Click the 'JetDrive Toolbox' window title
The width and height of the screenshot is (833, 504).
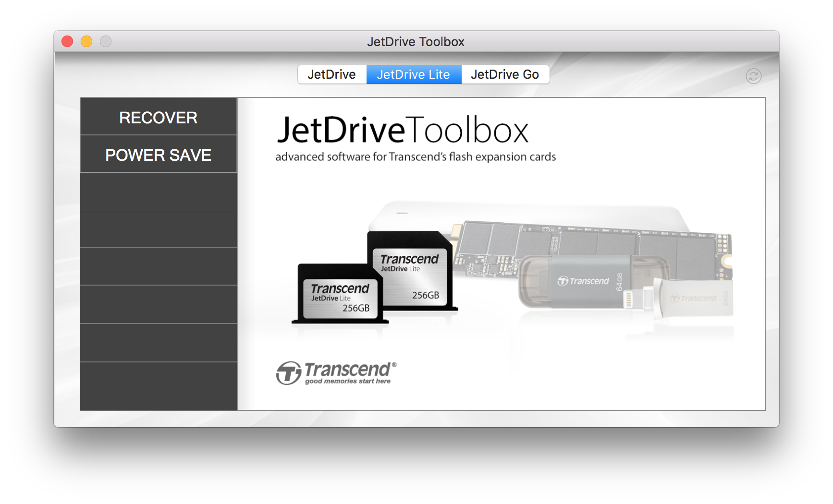[416, 42]
